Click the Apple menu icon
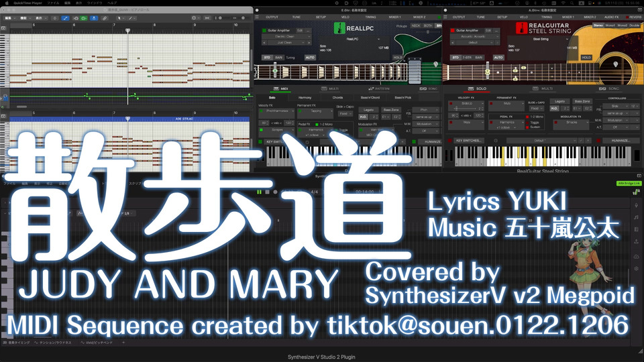The height and width of the screenshot is (362, 644). (6, 3)
